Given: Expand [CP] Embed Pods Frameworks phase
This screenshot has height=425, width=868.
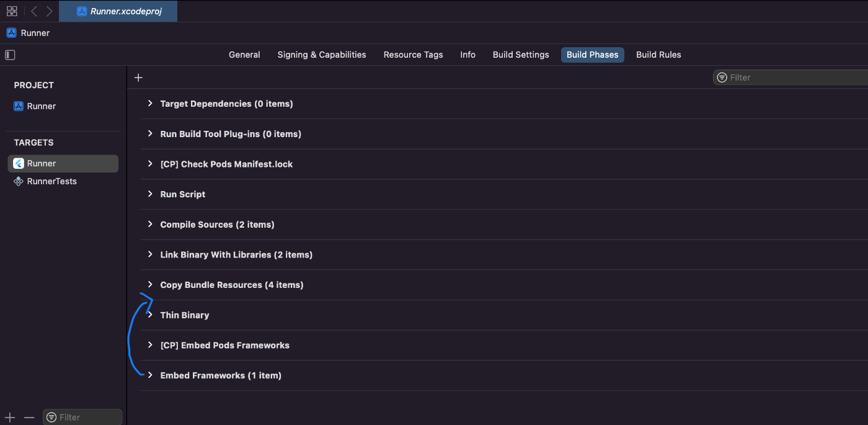Looking at the screenshot, I should pos(150,345).
